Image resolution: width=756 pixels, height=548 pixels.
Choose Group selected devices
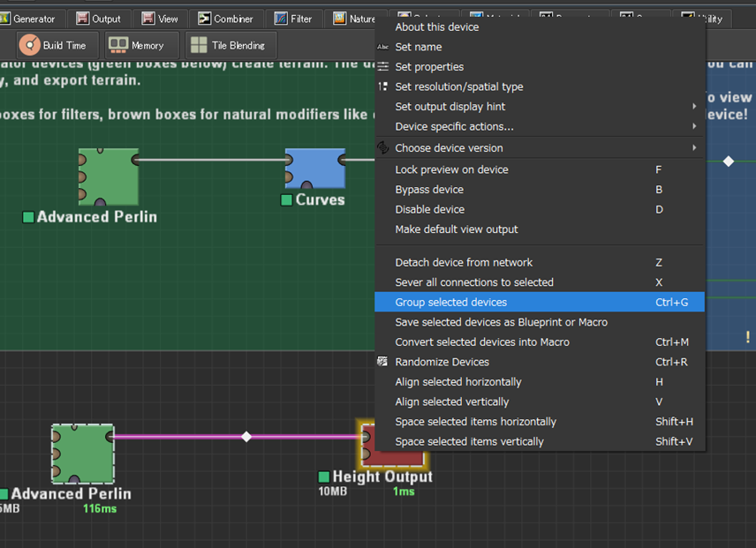540,302
